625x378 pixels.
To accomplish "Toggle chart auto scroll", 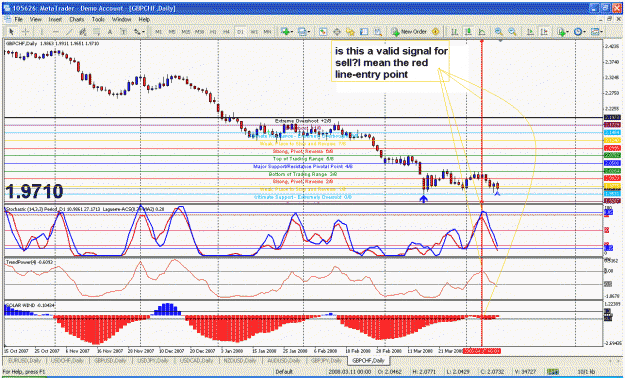I will [531, 32].
